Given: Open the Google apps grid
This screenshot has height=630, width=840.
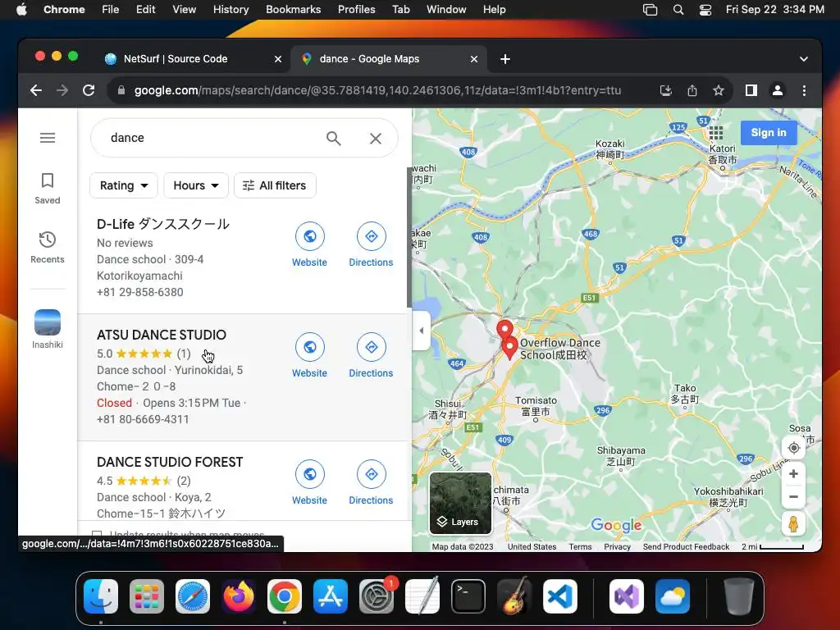Looking at the screenshot, I should pos(715,132).
